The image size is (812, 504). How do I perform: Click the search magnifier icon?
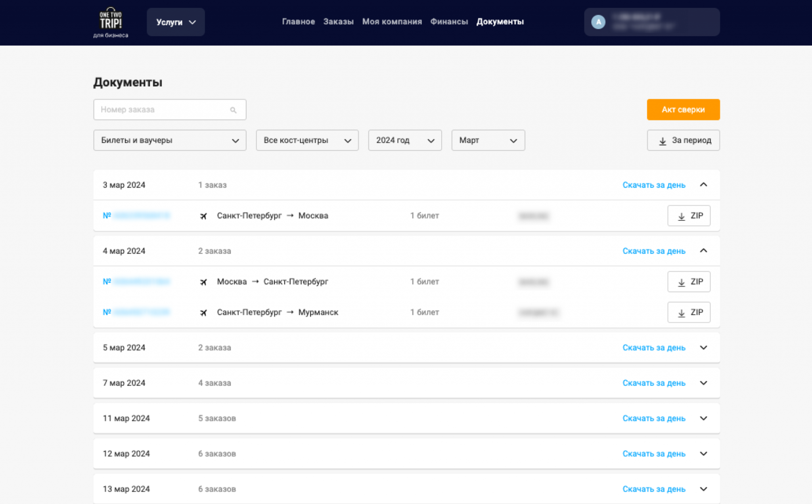233,110
